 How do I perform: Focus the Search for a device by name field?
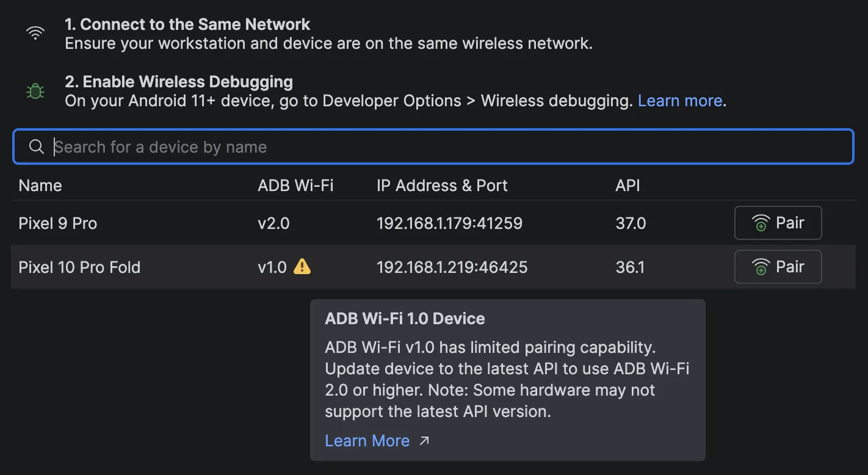click(433, 147)
